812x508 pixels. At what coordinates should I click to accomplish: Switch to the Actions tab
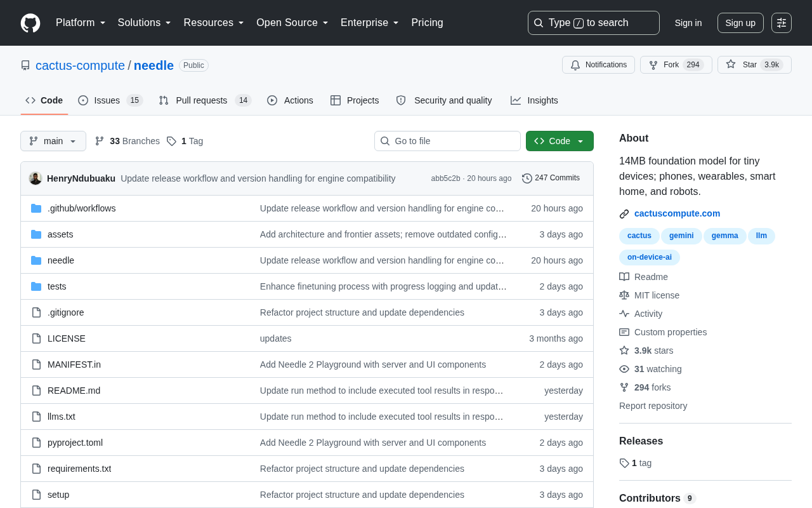290,100
